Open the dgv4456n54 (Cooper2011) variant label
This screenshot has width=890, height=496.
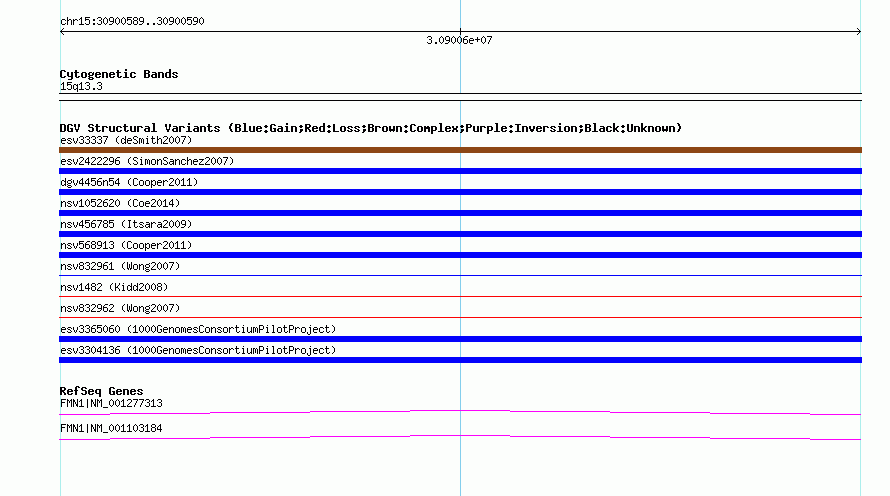(x=129, y=182)
